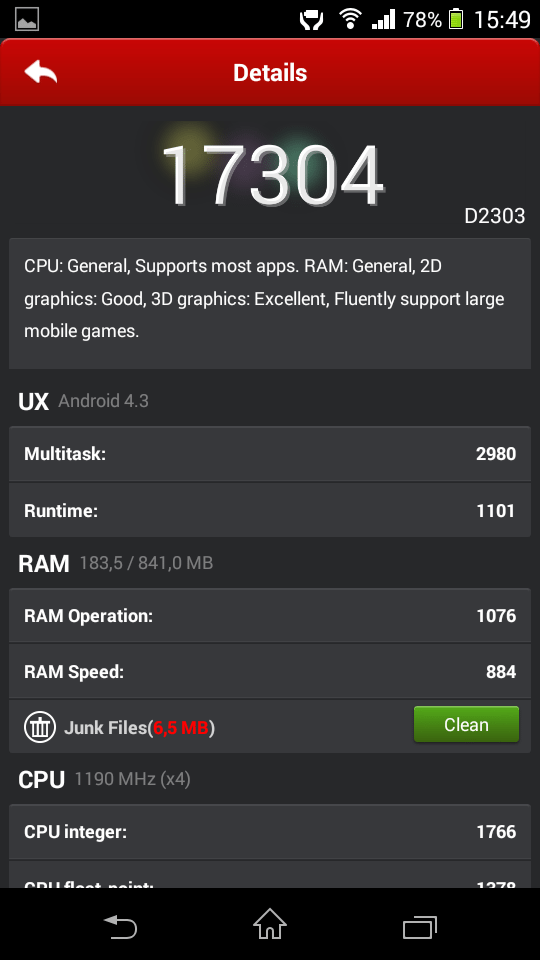Tap the cellular signal strength icon

pos(383,19)
